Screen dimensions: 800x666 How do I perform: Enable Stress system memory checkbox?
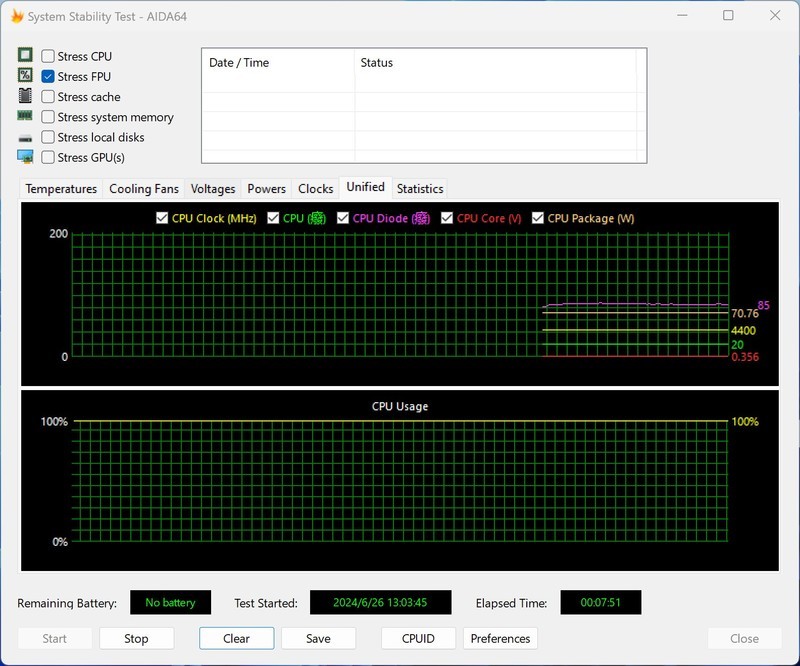click(x=48, y=117)
